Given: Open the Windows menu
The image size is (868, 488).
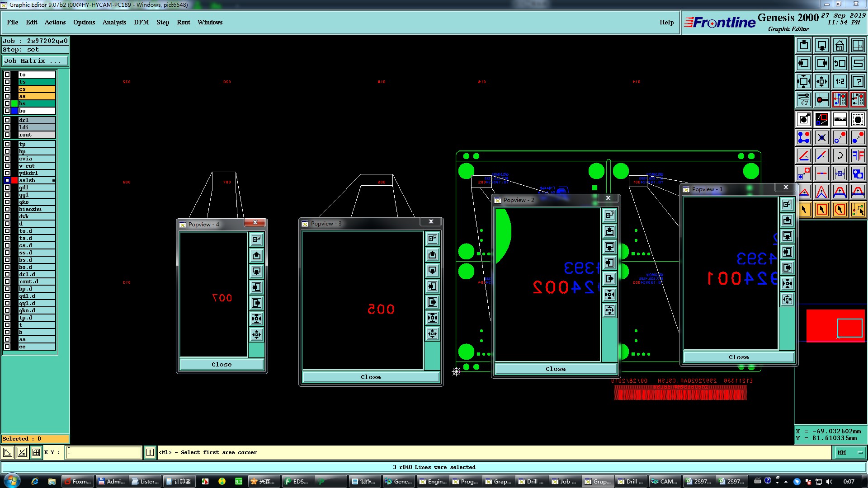Looking at the screenshot, I should click(210, 22).
